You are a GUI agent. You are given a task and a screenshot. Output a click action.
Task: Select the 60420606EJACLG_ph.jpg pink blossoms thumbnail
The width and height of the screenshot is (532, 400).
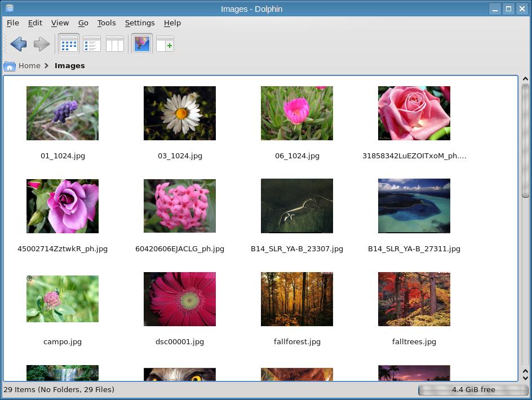180,206
